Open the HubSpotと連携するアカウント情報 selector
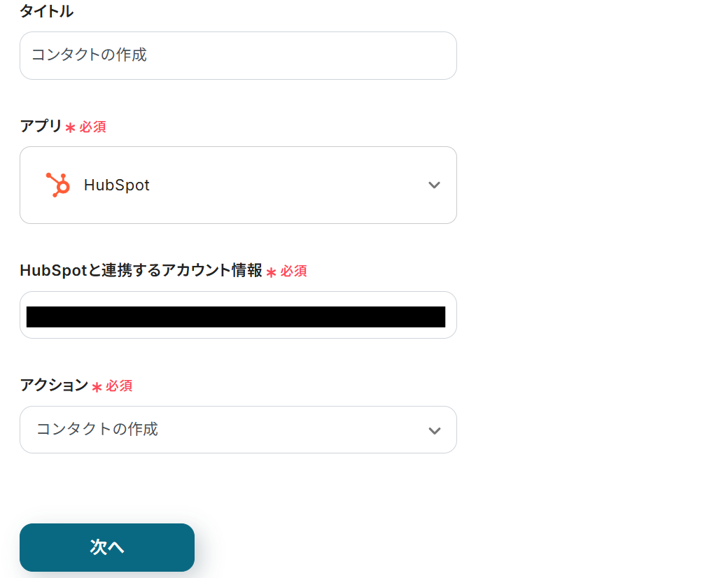 pos(238,315)
